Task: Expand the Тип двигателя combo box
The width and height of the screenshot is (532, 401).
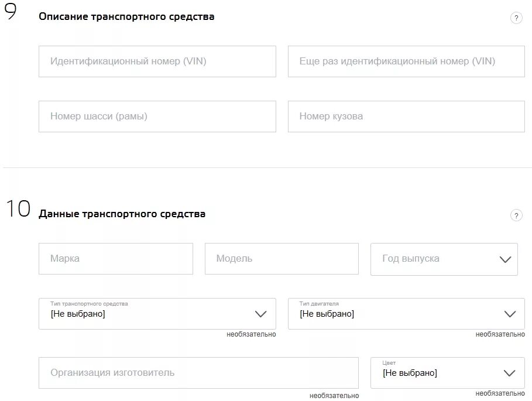Action: pyautogui.click(x=406, y=314)
